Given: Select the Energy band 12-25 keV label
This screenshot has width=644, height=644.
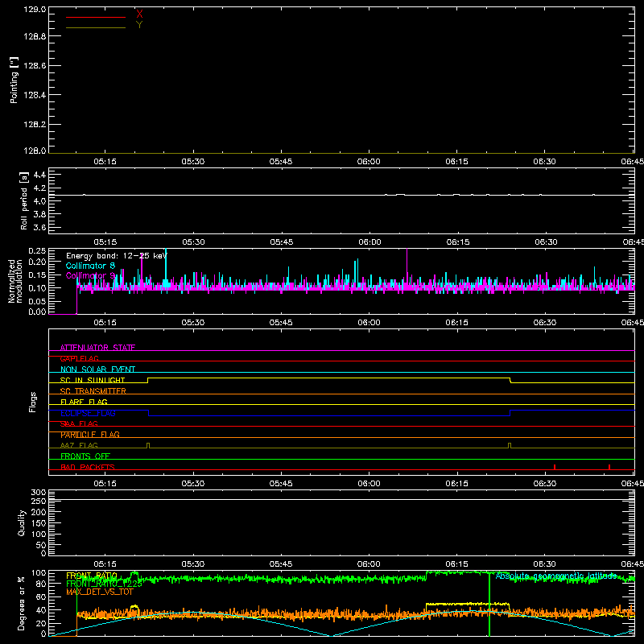Looking at the screenshot, I should pyautogui.click(x=117, y=256).
